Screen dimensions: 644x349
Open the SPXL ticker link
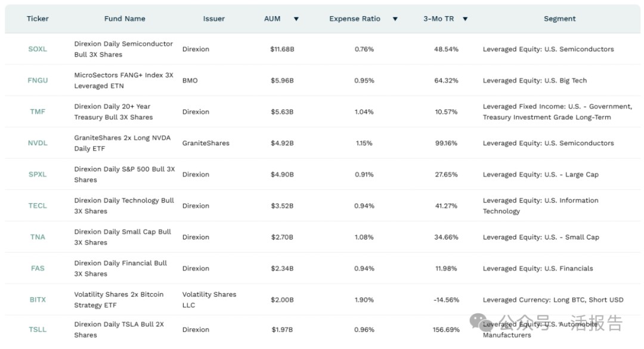(x=38, y=174)
